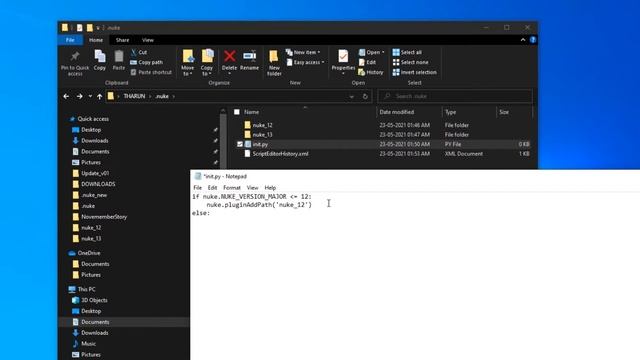
Task: Open Notepad Help menu
Action: (270, 188)
